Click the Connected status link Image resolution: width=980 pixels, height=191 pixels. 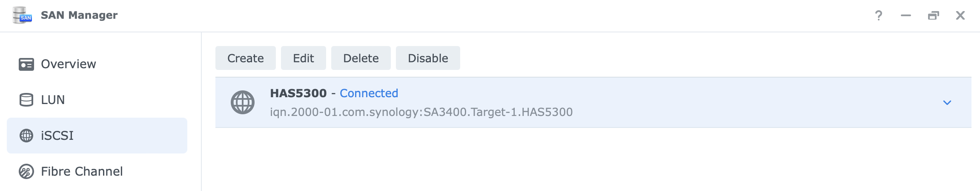(369, 93)
